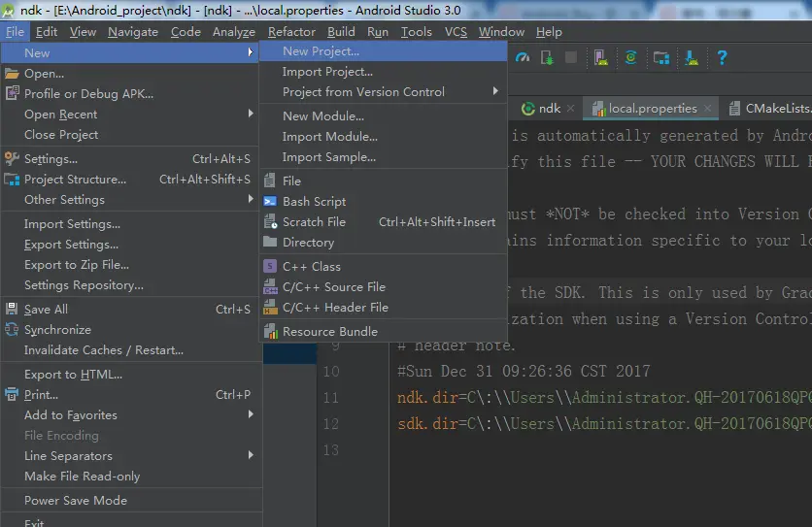Click the Profile (speedometer) toolbar icon

(523, 57)
